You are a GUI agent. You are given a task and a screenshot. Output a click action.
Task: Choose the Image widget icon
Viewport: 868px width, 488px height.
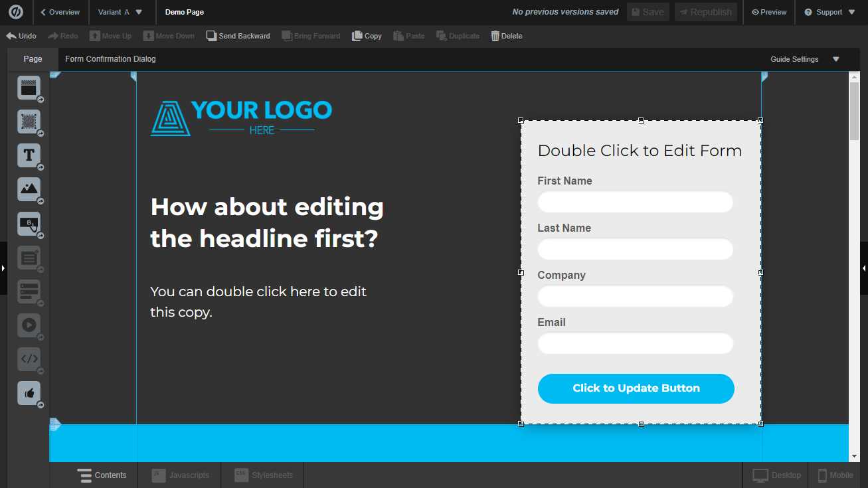(29, 189)
